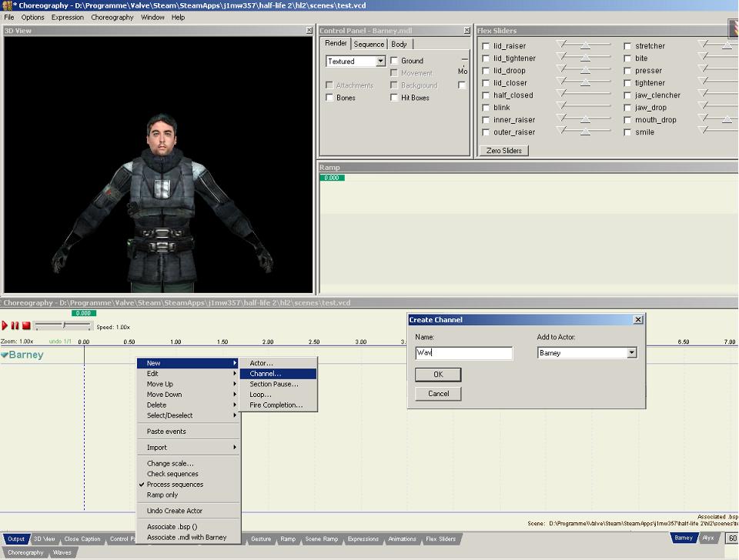Select the Render tab
Viewport: 739px width, 560px height.
point(336,43)
